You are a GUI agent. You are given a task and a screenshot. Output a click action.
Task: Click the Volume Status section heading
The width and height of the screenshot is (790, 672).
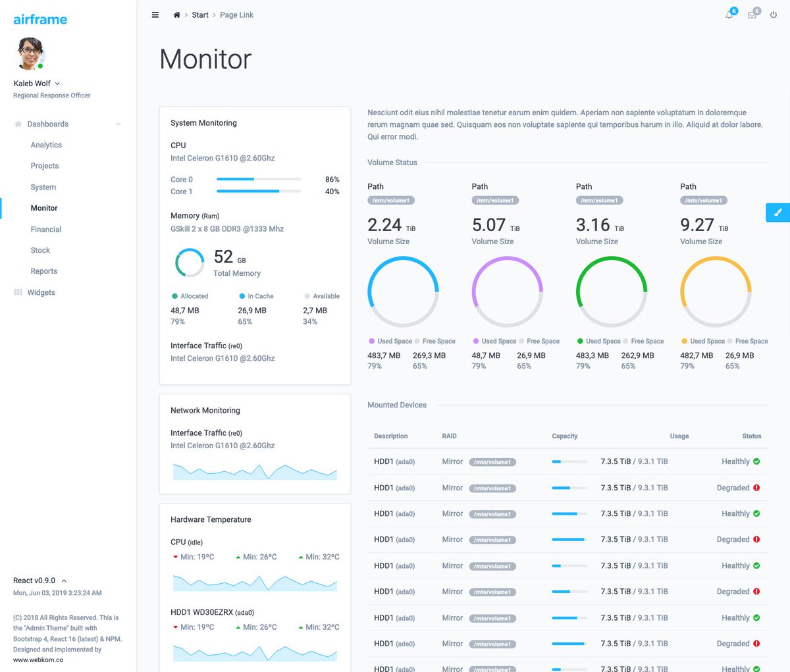tap(392, 163)
